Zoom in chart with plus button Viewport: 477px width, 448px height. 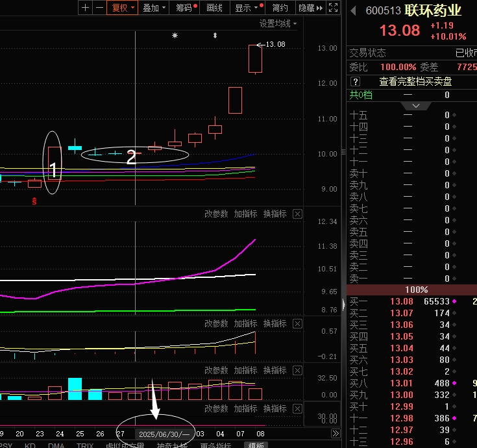(86, 8)
